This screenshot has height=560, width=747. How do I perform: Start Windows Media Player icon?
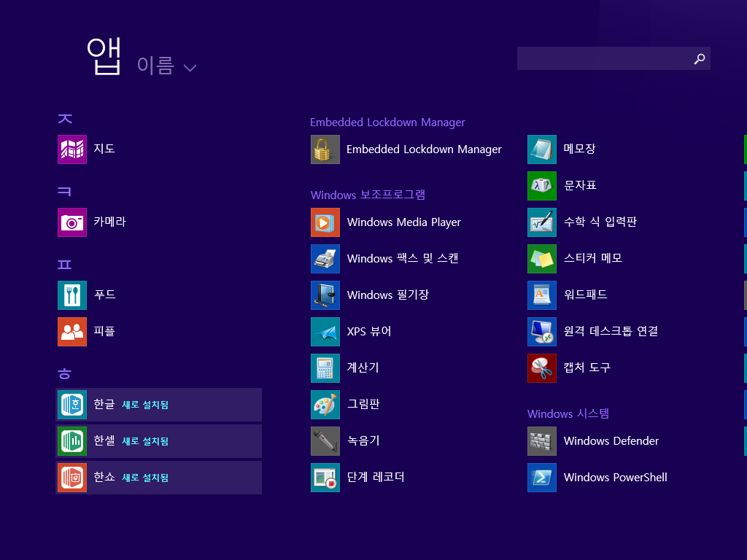(325, 222)
